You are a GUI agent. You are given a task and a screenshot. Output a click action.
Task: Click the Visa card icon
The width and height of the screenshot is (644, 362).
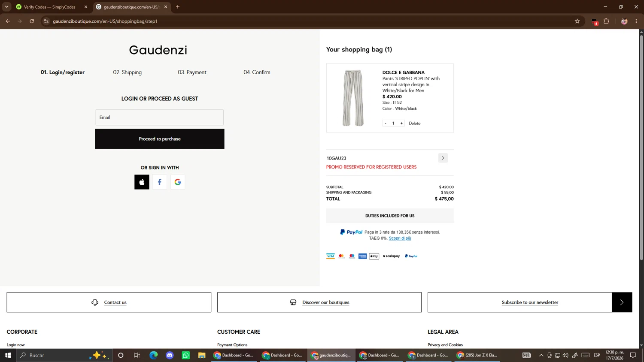tap(331, 256)
